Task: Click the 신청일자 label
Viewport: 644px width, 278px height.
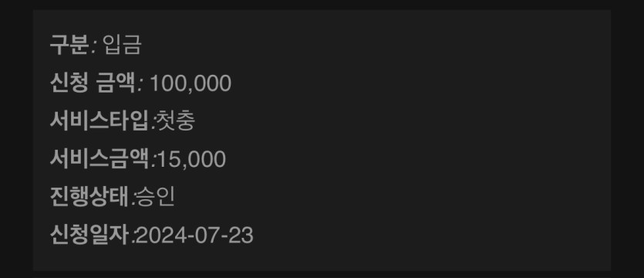Action: coord(89,236)
